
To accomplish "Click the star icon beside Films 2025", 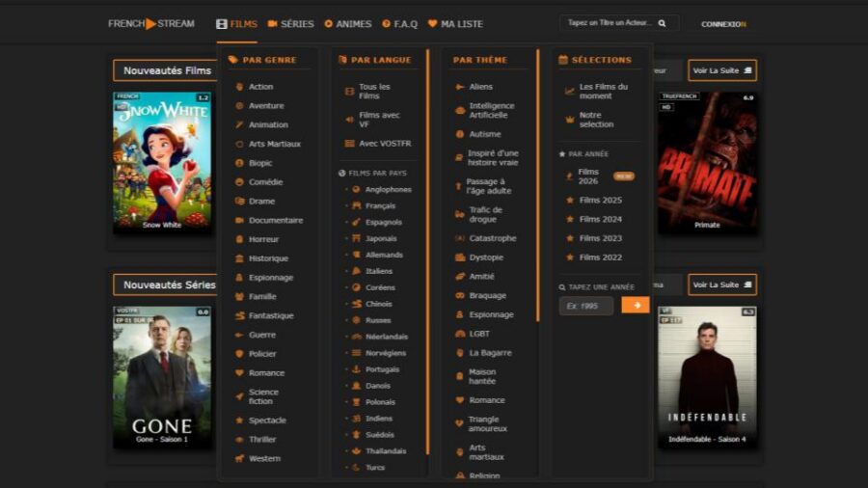I will coord(569,201).
